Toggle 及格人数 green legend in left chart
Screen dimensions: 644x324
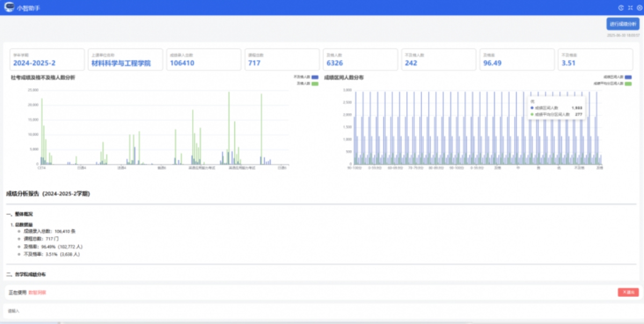coord(314,84)
